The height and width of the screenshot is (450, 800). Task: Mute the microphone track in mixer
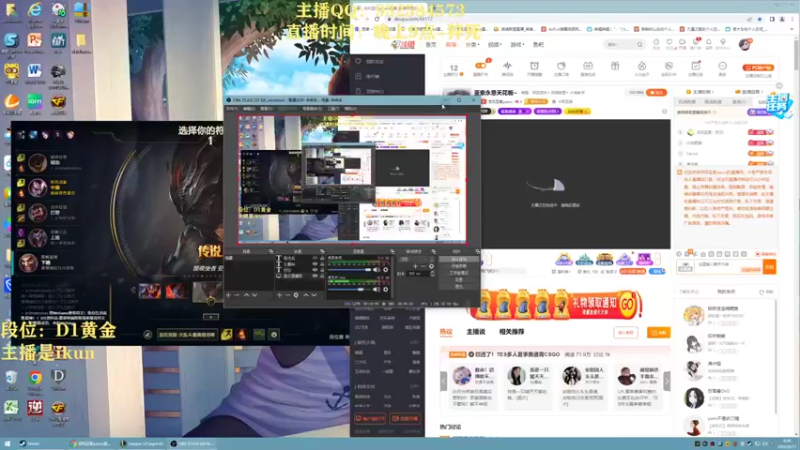pyautogui.click(x=376, y=289)
